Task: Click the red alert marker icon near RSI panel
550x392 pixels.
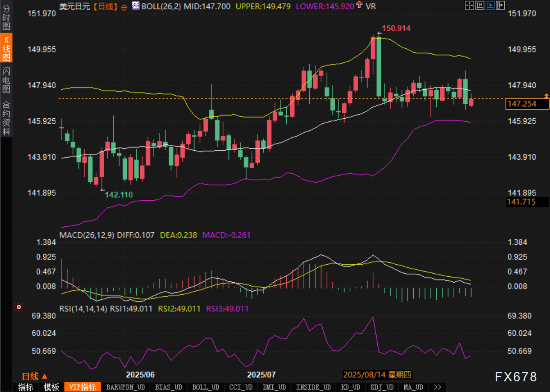Action: [18, 307]
